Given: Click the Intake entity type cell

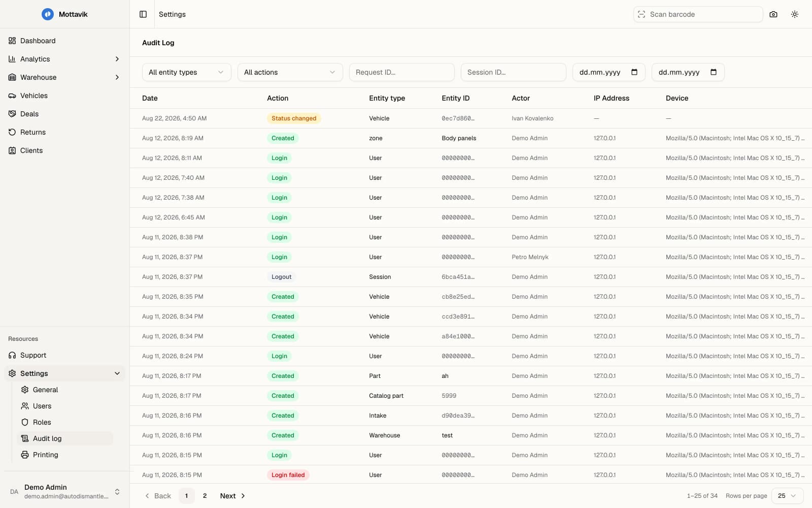Looking at the screenshot, I should tap(378, 416).
